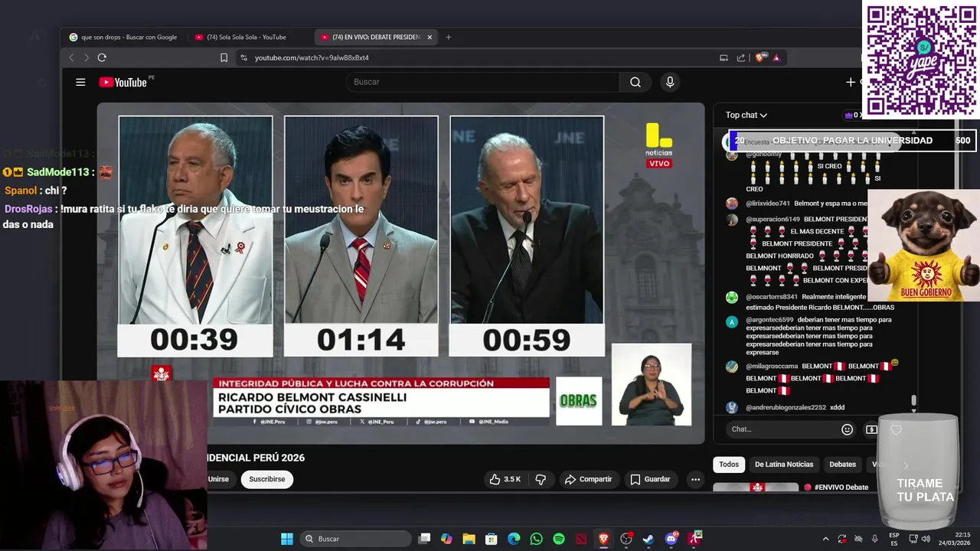Click the debate video player
This screenshot has width=980, height=551.
click(400, 273)
